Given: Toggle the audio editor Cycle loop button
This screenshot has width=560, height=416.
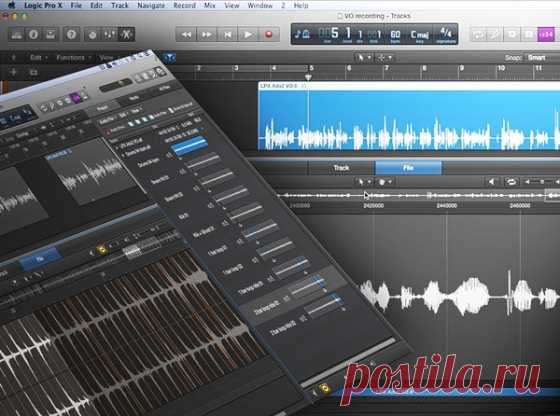Looking at the screenshot, I should click(x=511, y=182).
